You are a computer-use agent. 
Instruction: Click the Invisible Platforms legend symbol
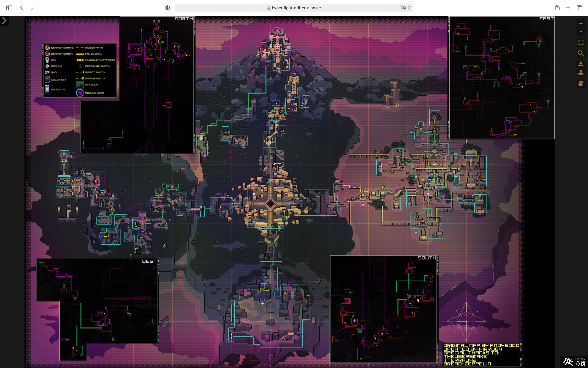tap(80, 60)
